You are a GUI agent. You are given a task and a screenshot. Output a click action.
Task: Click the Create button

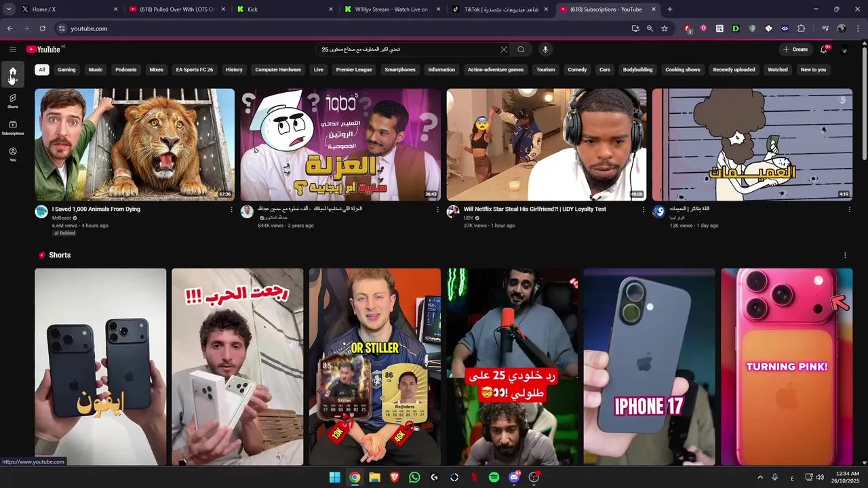tap(795, 49)
